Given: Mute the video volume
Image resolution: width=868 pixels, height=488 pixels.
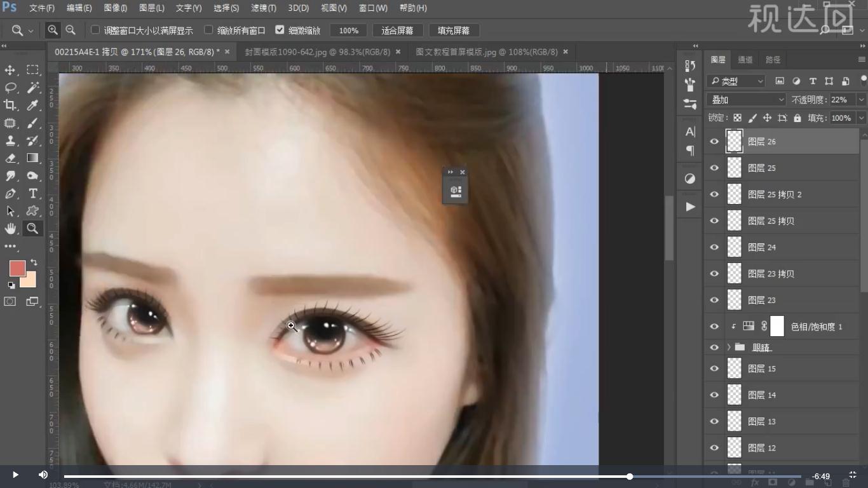Looking at the screenshot, I should pos(43,475).
